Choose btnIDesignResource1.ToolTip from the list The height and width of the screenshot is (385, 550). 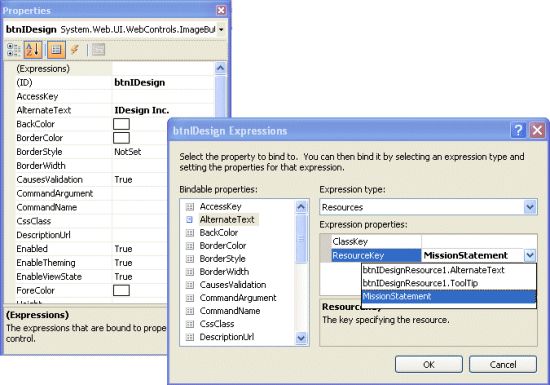click(449, 283)
